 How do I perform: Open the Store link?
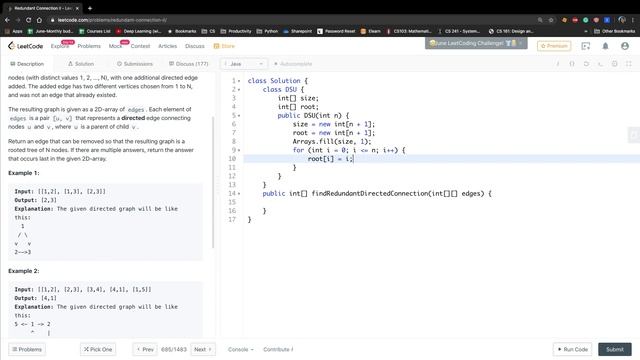(224, 46)
